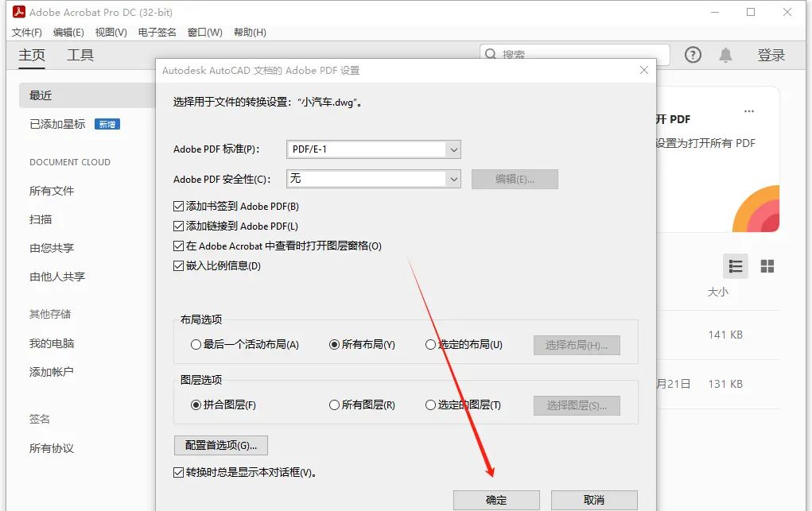This screenshot has height=511, width=812.
Task: Toggle 在 Adobe Acrobat 中查看时打开图层窗格 checkbox
Action: coord(179,246)
